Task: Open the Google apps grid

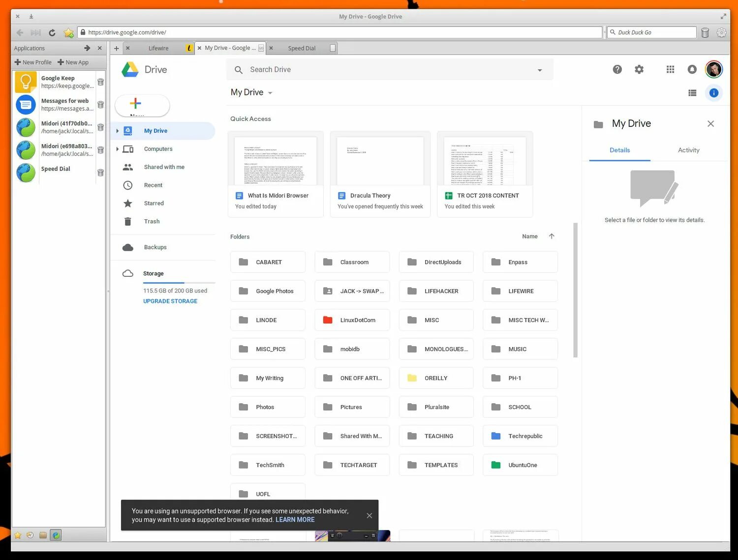Action: click(670, 69)
